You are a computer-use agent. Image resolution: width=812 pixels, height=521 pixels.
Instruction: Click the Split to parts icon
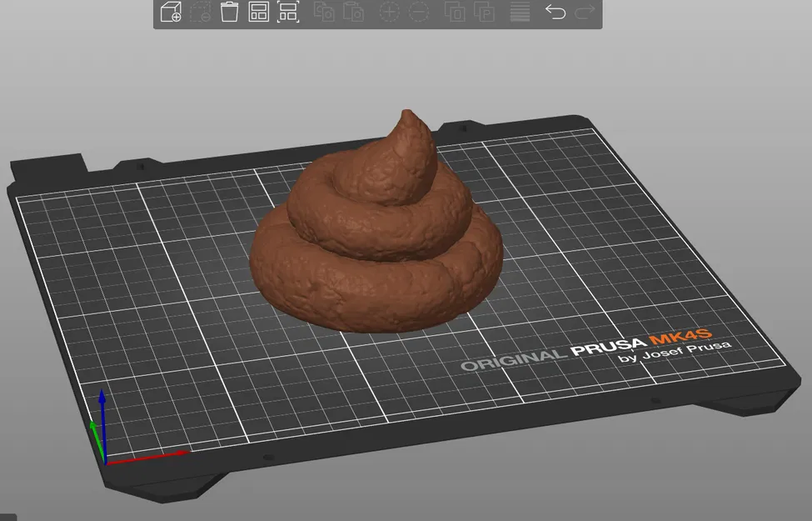point(485,12)
